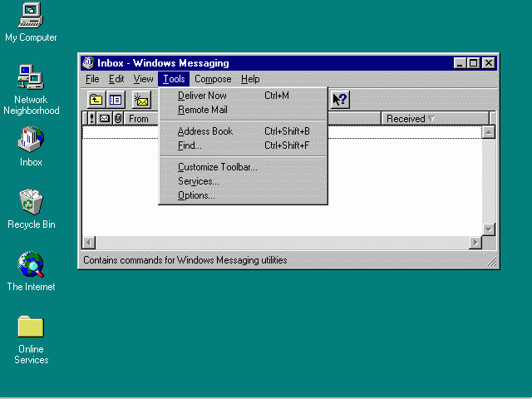The width and height of the screenshot is (532, 399).
Task: Sort by the From column header
Action: [x=140, y=118]
